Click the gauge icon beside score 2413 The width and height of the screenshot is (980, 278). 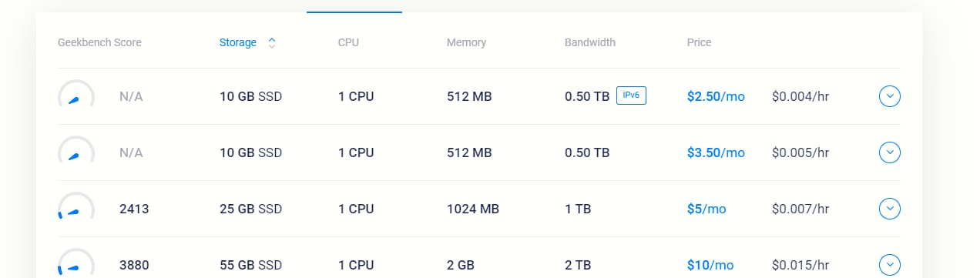point(76,206)
